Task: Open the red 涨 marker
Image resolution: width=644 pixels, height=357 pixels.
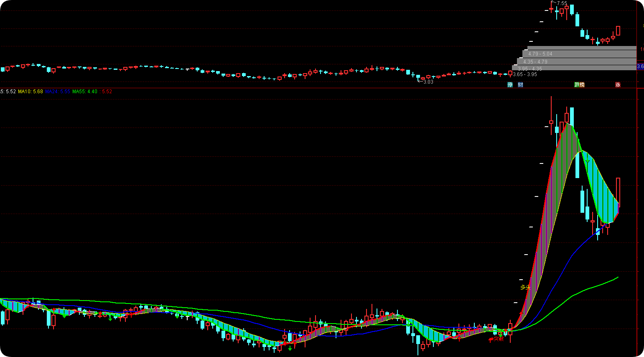Action: [x=618, y=85]
